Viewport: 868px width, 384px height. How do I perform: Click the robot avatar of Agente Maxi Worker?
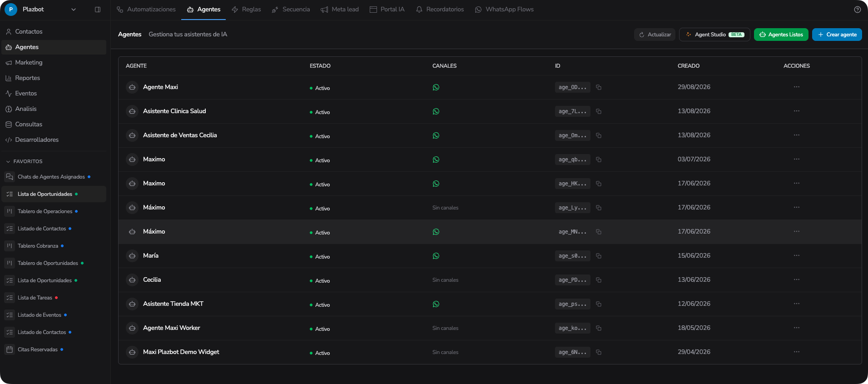(132, 328)
